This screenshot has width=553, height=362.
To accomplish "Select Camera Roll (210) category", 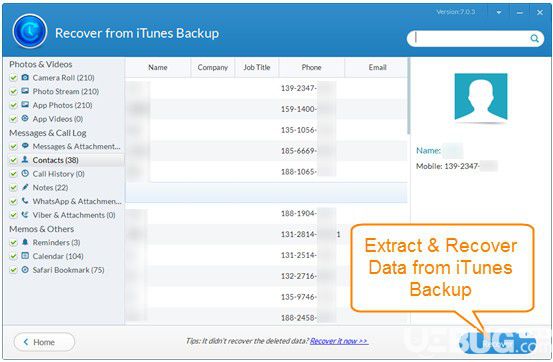I will pos(63,78).
